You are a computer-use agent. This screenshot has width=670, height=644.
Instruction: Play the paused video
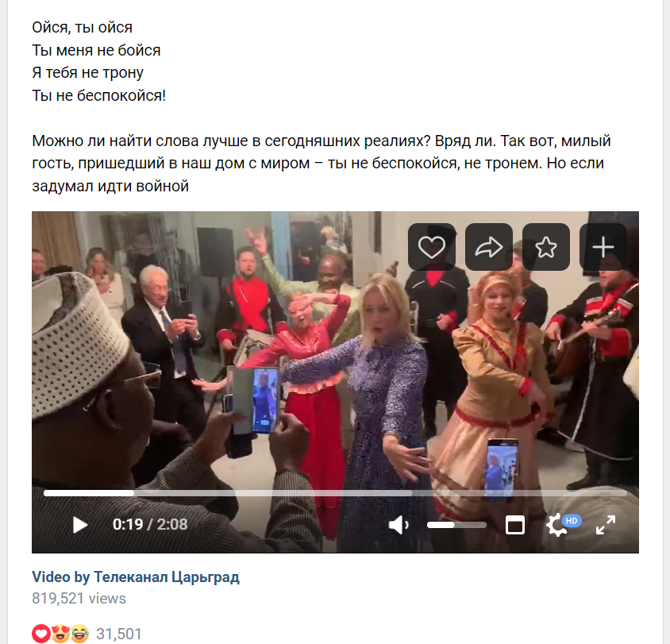tap(79, 525)
